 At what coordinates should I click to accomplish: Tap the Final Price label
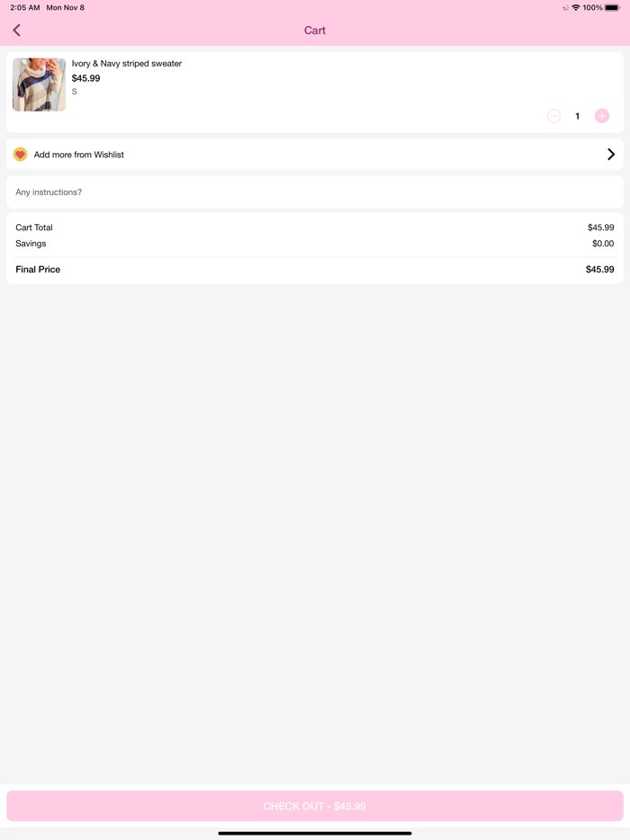[38, 270]
